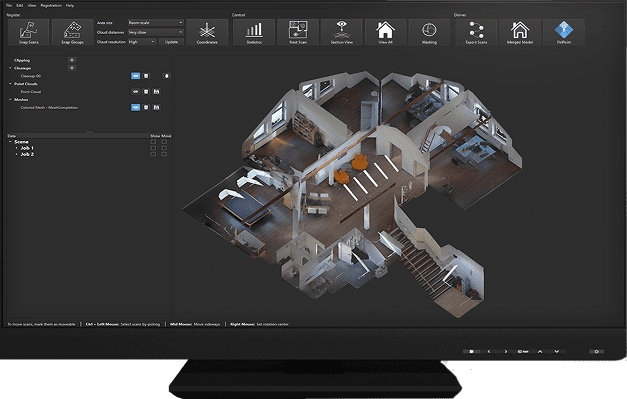Viewport: 627px width, 399px height.
Task: Collapse the Meshes section
Action: click(x=10, y=100)
